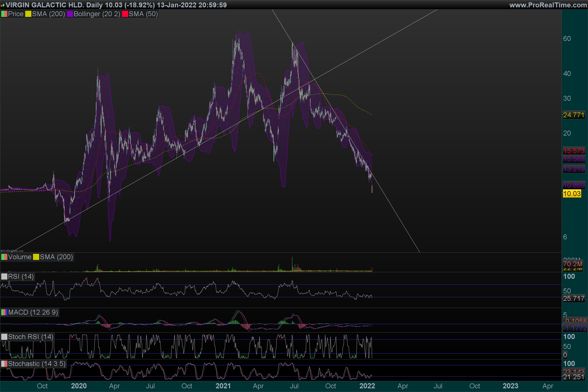
Task: Click the Stochastic (14 3 5) legend icon
Action: tap(4, 364)
